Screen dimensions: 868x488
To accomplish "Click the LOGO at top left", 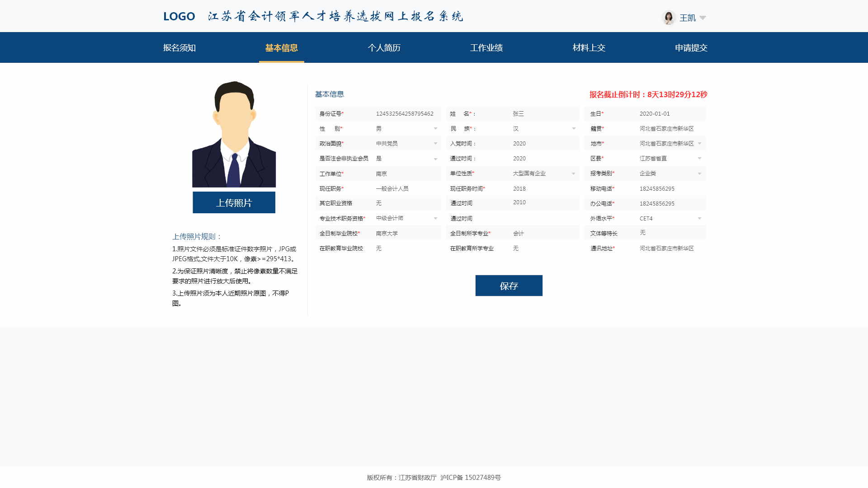I will (x=179, y=17).
